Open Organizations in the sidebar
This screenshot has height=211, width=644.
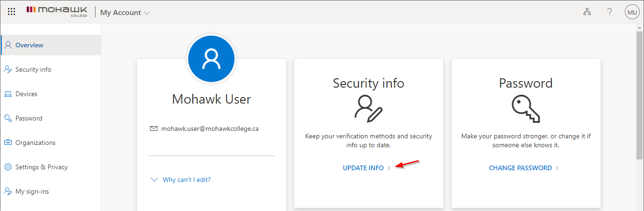click(35, 143)
